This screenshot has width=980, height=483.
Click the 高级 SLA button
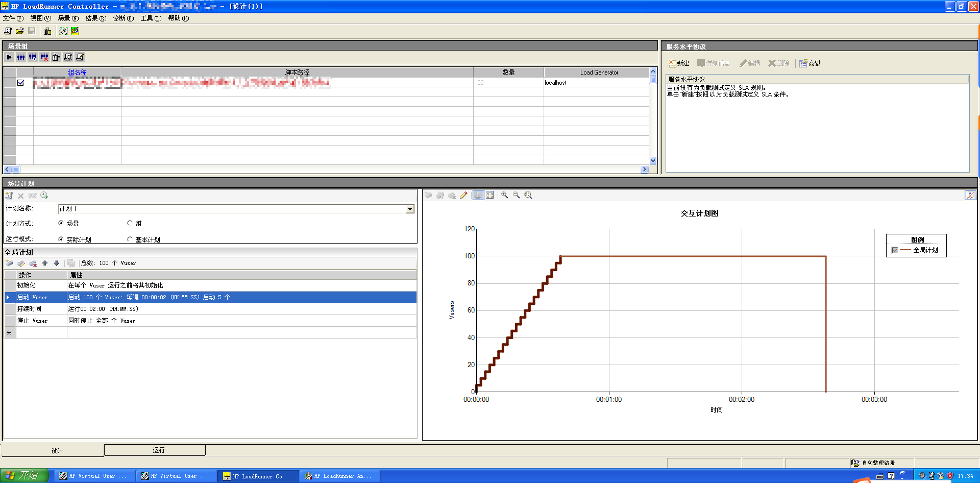[810, 63]
